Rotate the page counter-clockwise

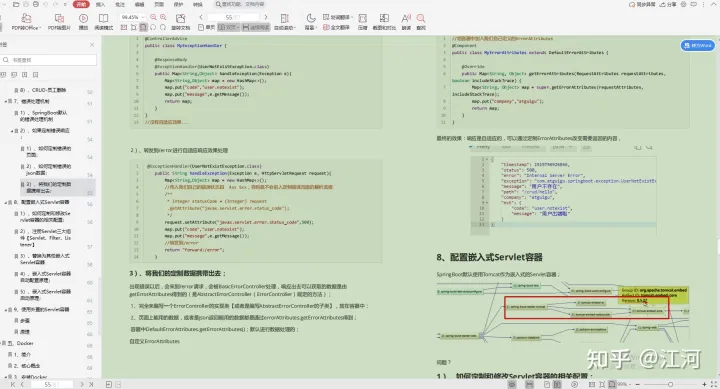(x=153, y=28)
